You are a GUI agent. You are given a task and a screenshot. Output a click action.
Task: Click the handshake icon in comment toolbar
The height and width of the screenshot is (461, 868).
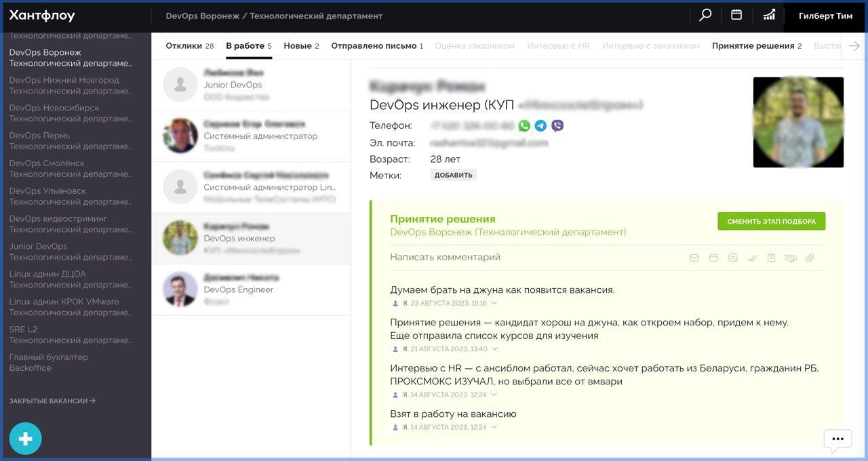790,258
